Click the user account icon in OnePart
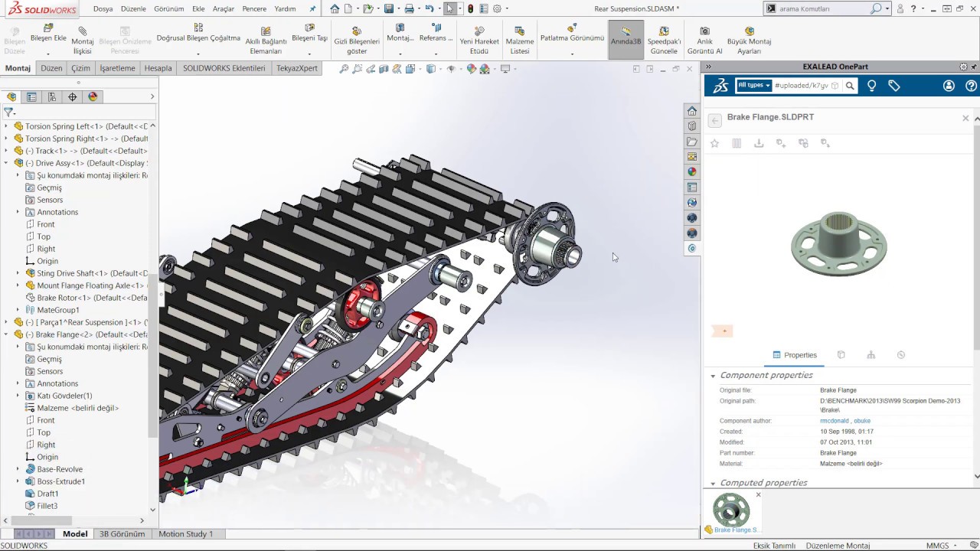This screenshot has width=980, height=551. [949, 86]
